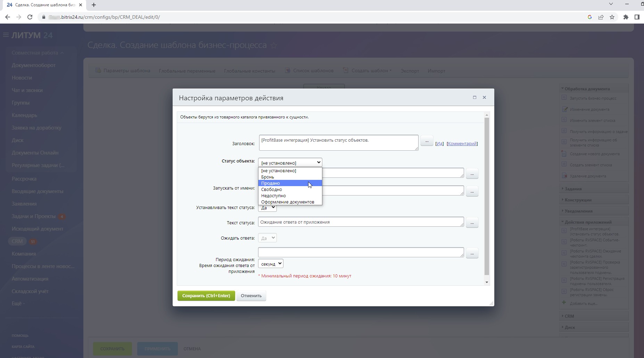The width and height of the screenshot is (644, 358).
Task: Click ellipsis button beside Период ожидания field
Action: tap(472, 253)
